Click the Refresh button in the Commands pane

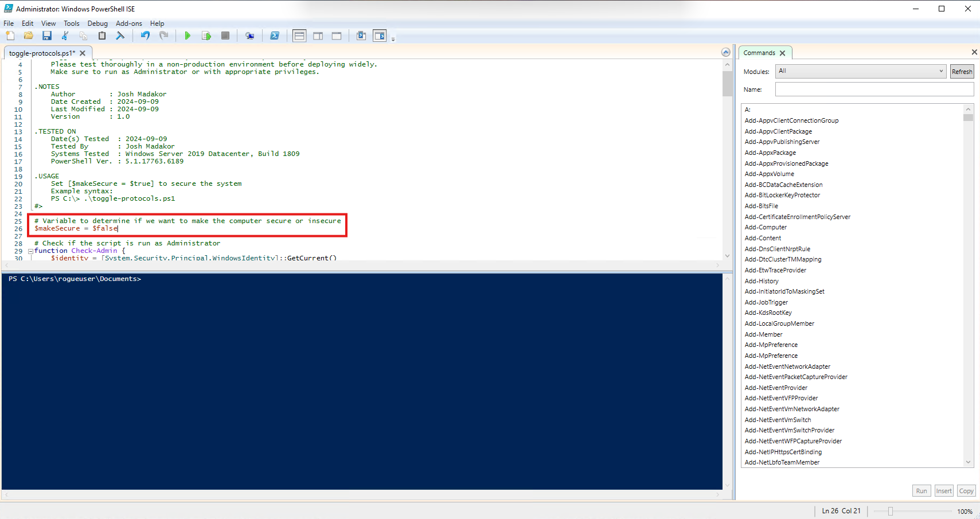coord(962,72)
